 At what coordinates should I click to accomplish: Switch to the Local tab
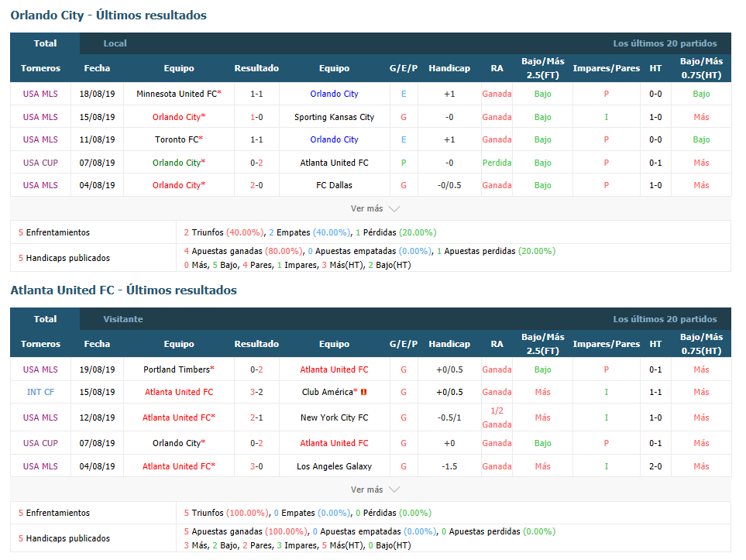coord(115,43)
